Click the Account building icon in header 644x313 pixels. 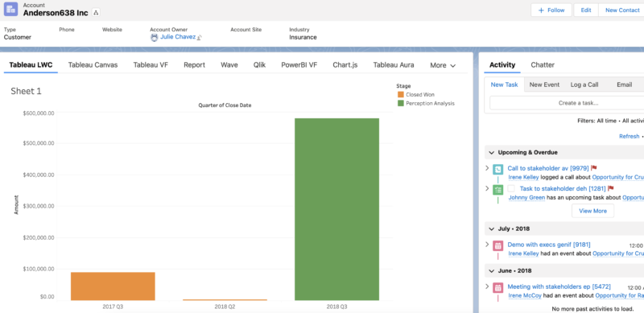[x=10, y=9]
